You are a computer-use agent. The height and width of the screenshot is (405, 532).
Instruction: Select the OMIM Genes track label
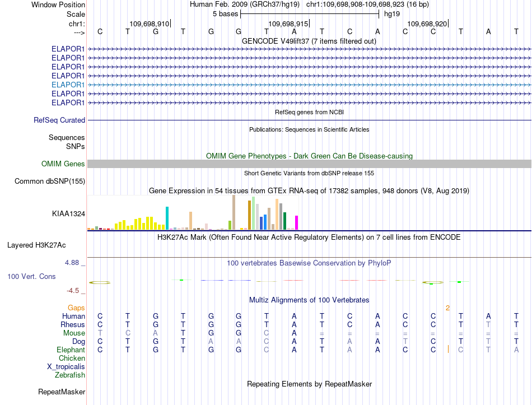point(63,164)
